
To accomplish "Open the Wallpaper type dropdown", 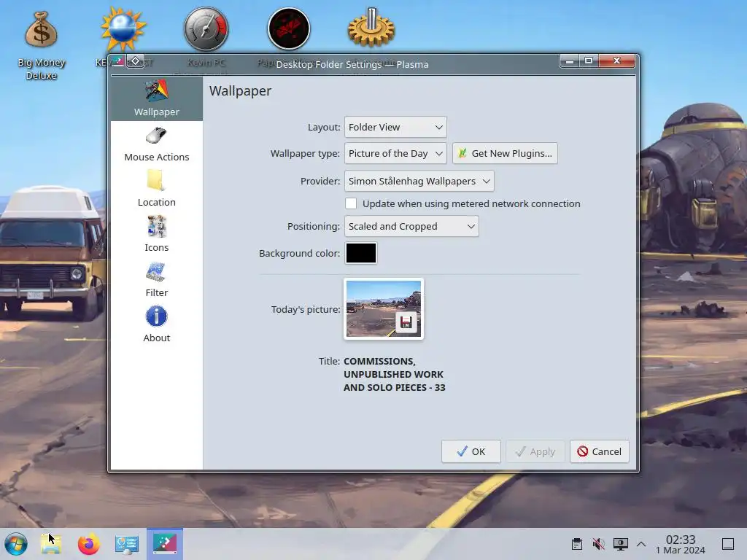I will (x=395, y=153).
